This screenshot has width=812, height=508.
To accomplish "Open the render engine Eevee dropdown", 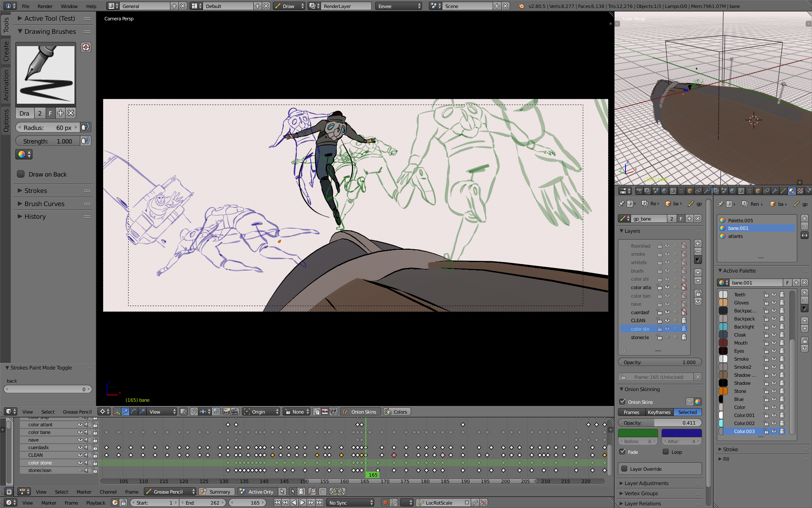I will (x=399, y=6).
